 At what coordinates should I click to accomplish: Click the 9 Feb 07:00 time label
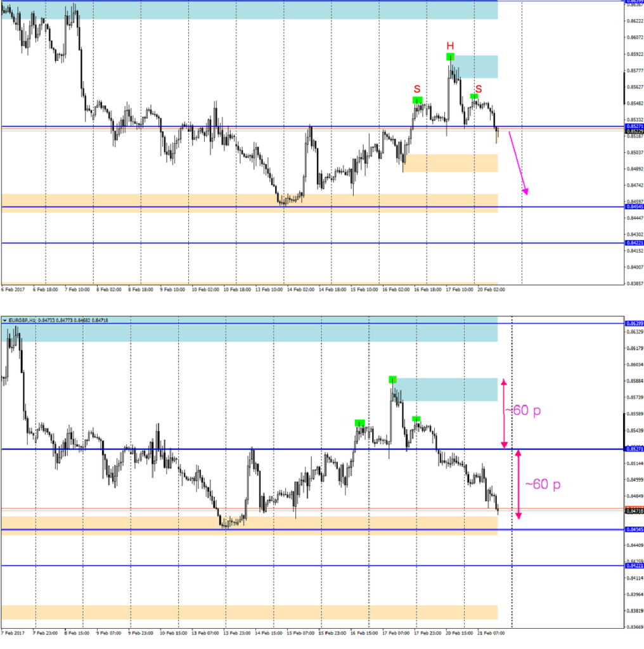click(109, 633)
